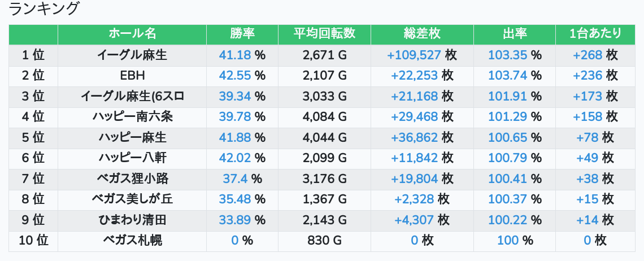This screenshot has width=644, height=261.
Task: Select the 総差枚 column header
Action: pos(422,34)
